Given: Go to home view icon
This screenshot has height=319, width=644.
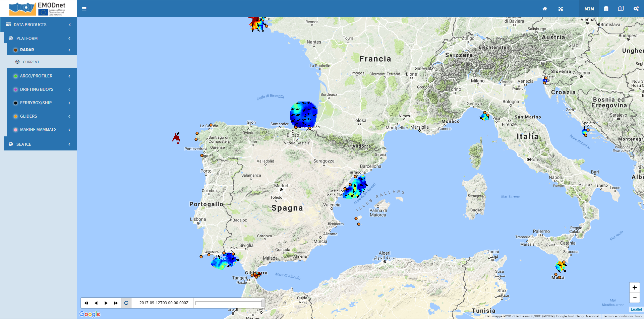Looking at the screenshot, I should pos(545,9).
